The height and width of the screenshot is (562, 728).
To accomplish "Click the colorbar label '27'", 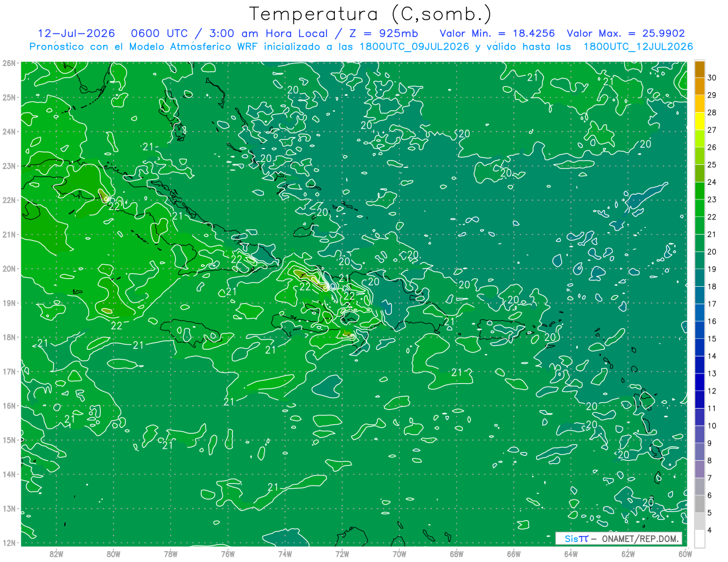I will click(712, 130).
